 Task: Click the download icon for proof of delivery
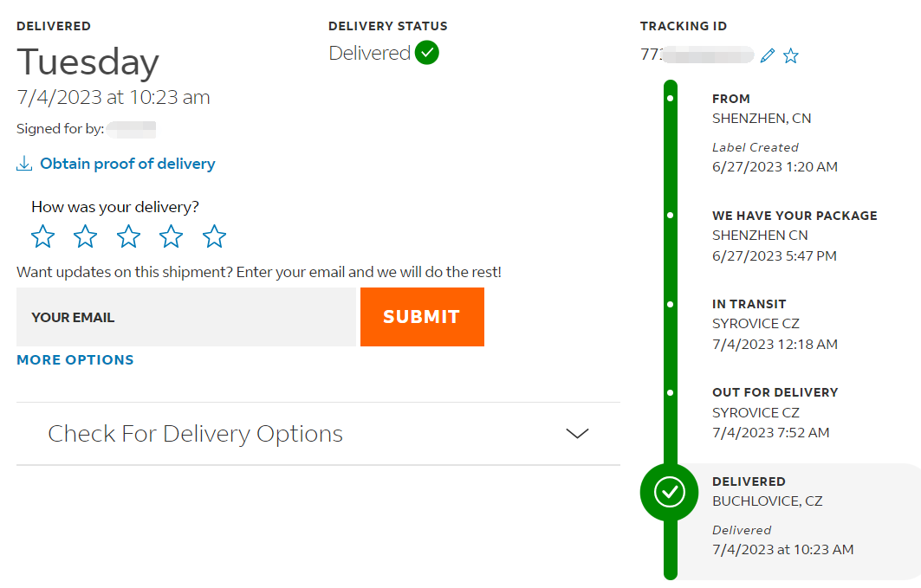coord(24,163)
